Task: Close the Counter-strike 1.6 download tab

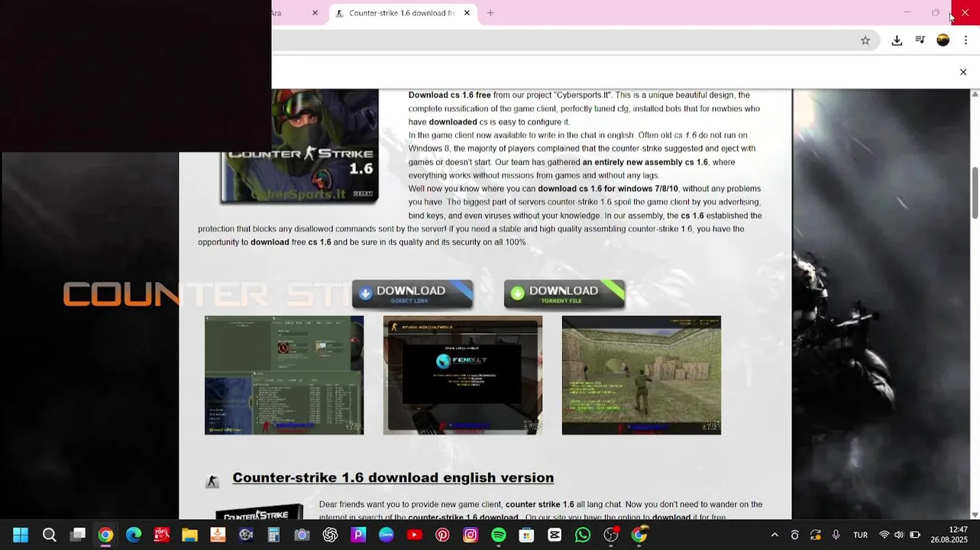Action: click(x=467, y=13)
